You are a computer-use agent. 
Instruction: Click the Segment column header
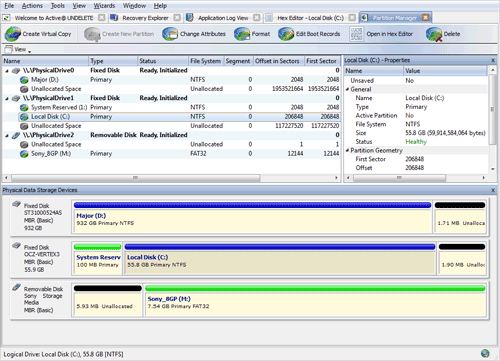[238, 61]
